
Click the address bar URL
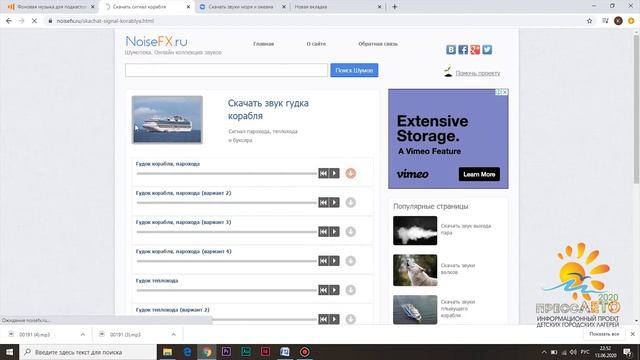105,21
